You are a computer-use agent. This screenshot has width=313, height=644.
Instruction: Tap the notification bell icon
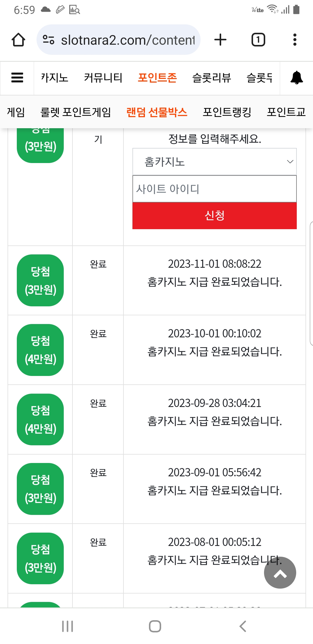coord(296,78)
